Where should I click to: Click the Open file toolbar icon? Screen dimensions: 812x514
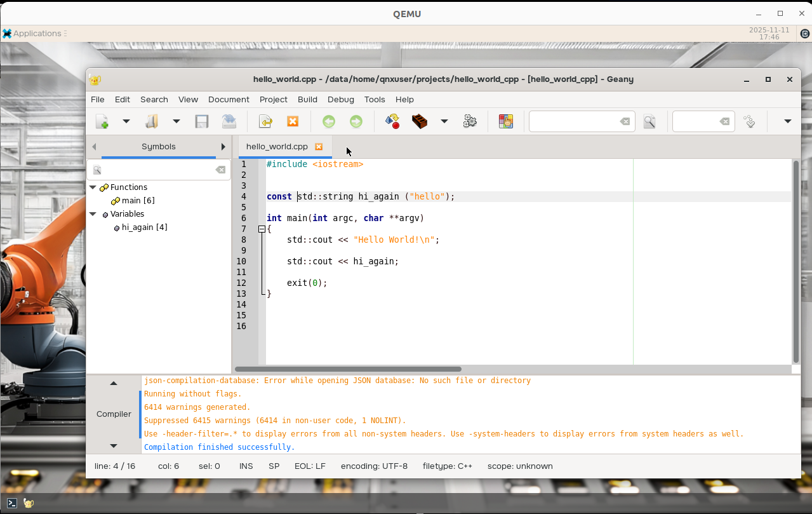point(152,121)
